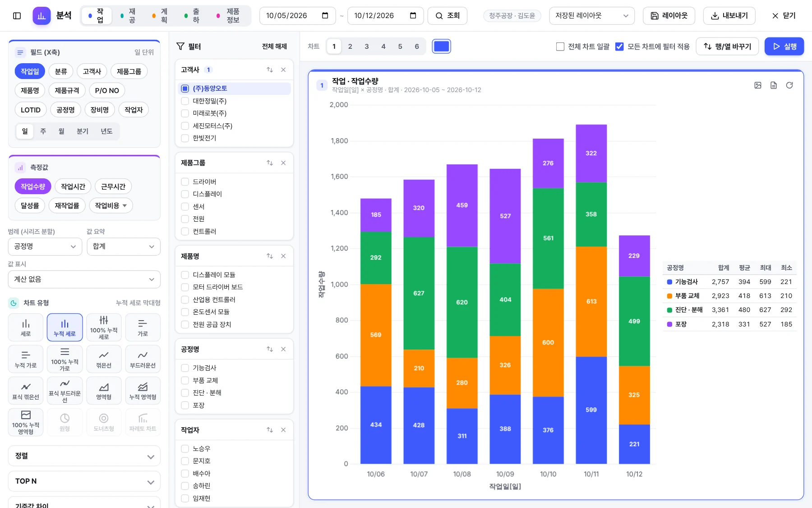Image resolution: width=812 pixels, height=508 pixels.
Task: Open the 값 요약 합계 dropdown
Action: click(124, 247)
